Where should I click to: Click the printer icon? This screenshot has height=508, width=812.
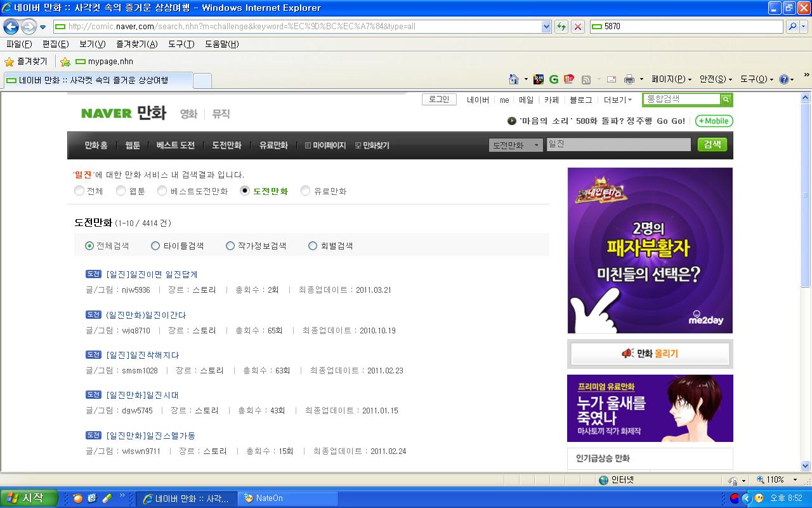pos(629,79)
